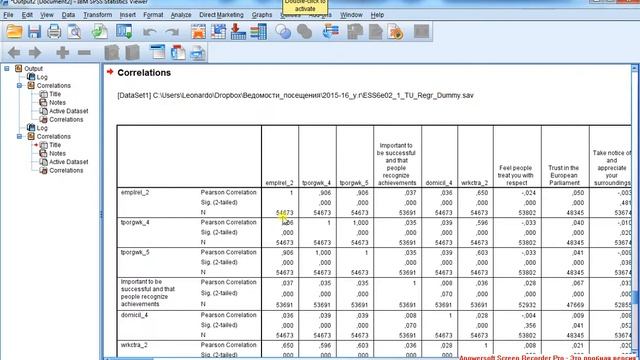
Task: Open the Format menu
Action: coord(153,15)
